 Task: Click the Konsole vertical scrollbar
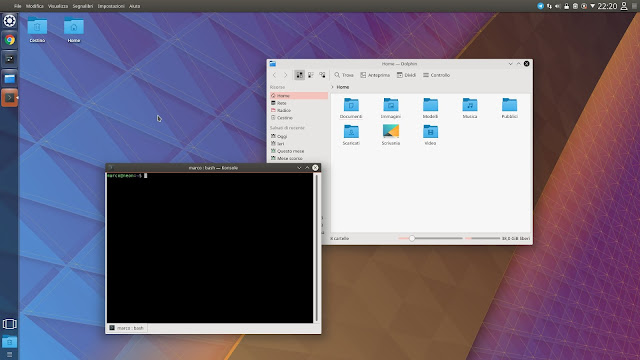[x=316, y=248]
